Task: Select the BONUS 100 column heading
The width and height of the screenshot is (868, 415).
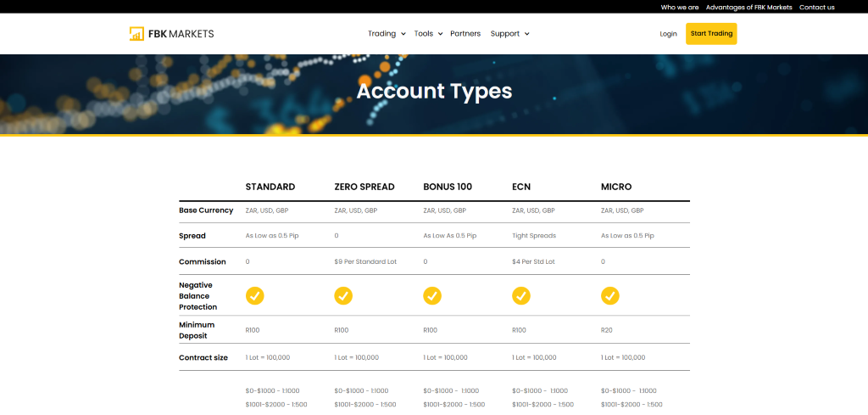Action: (448, 188)
